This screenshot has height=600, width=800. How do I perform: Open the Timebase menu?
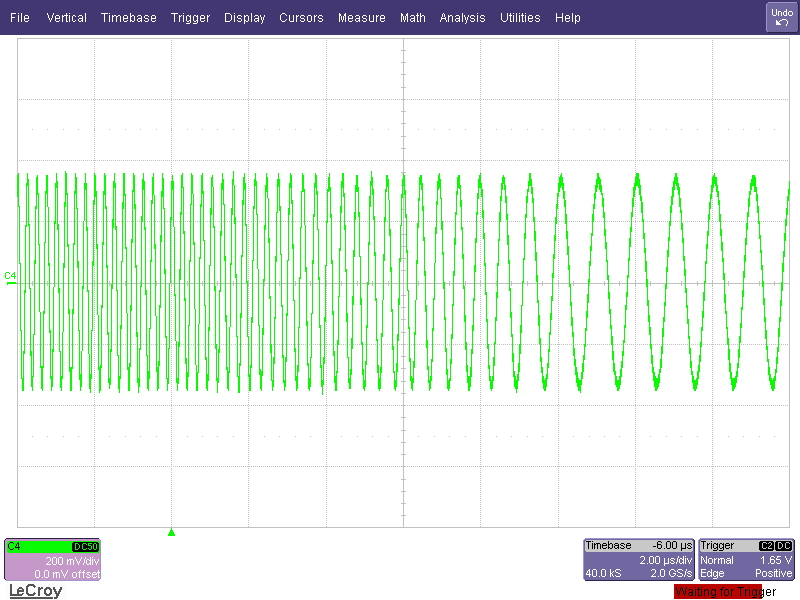[x=129, y=17]
